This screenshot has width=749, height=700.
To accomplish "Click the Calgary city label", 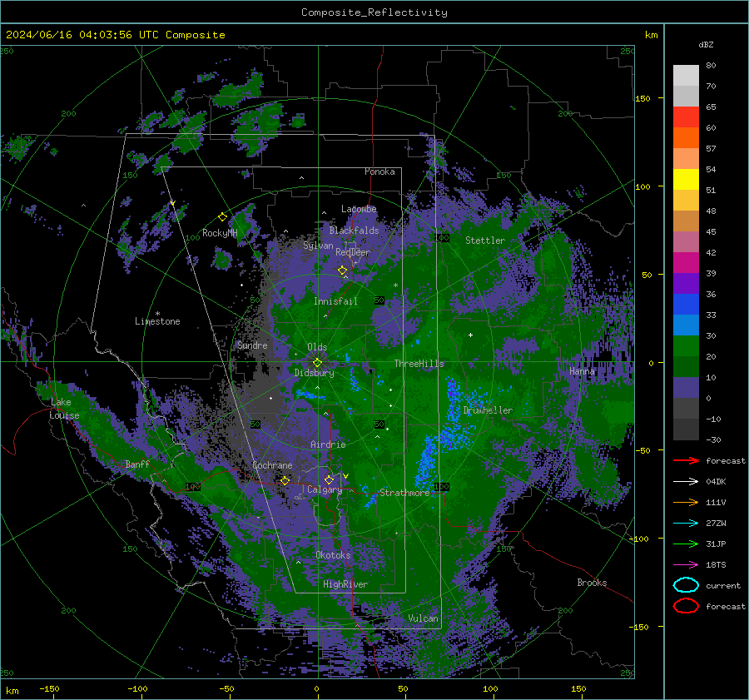I will [325, 489].
